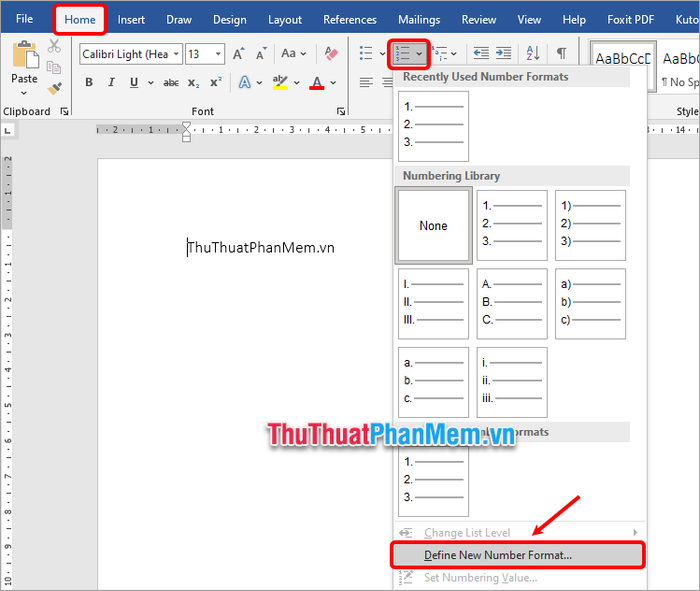Toggle Italic formatting
The image size is (700, 591).
[x=111, y=83]
